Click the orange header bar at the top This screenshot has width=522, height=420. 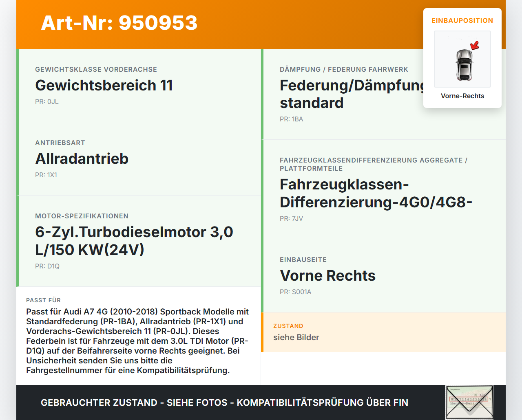click(261, 24)
